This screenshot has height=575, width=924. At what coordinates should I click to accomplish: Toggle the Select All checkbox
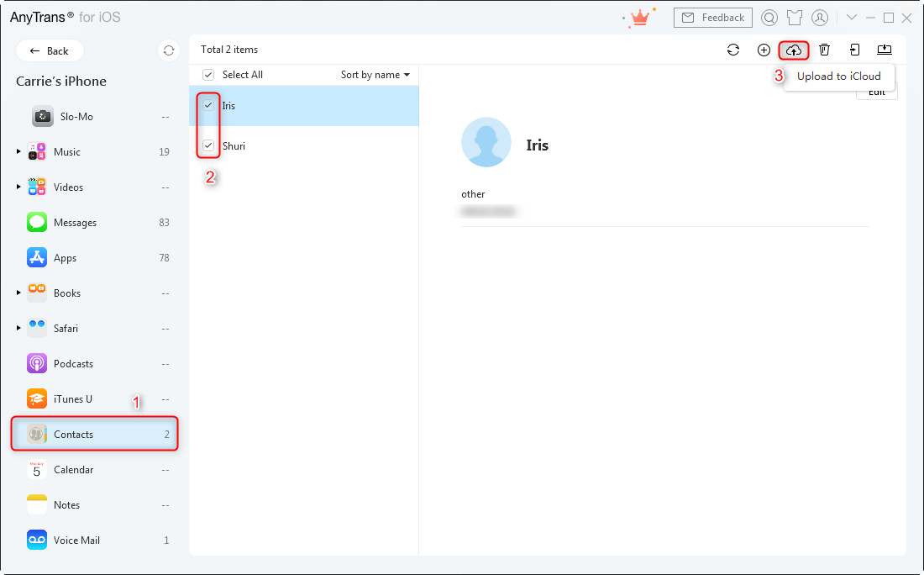coord(208,75)
